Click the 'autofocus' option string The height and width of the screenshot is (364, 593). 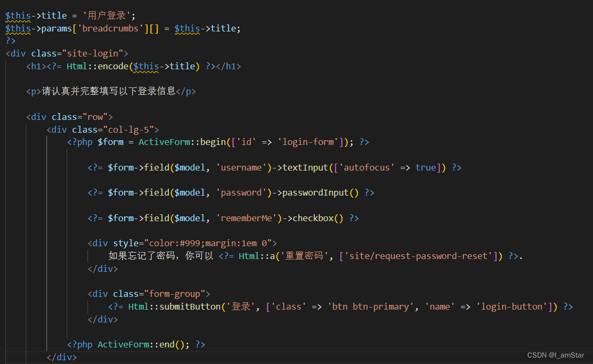367,167
